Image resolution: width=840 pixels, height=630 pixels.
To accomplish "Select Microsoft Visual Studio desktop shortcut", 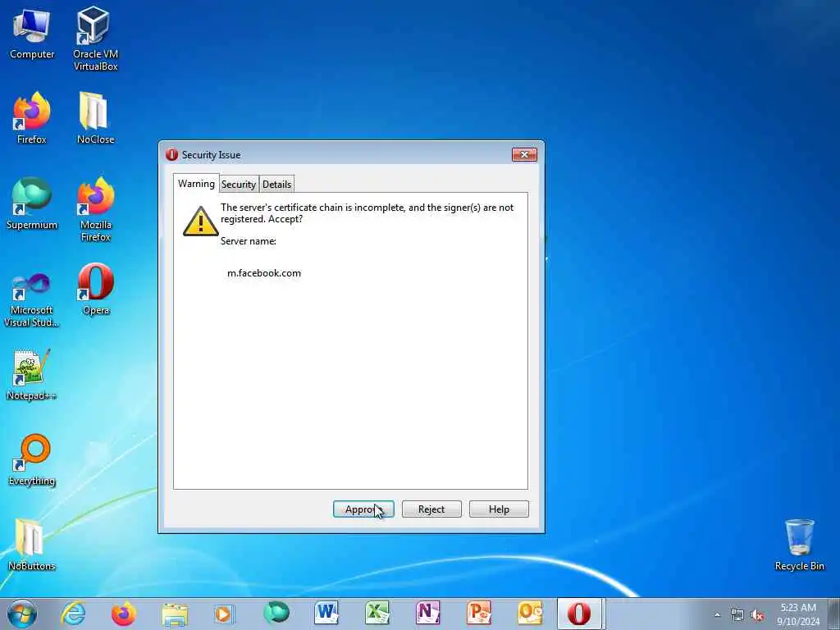I will click(x=32, y=299).
